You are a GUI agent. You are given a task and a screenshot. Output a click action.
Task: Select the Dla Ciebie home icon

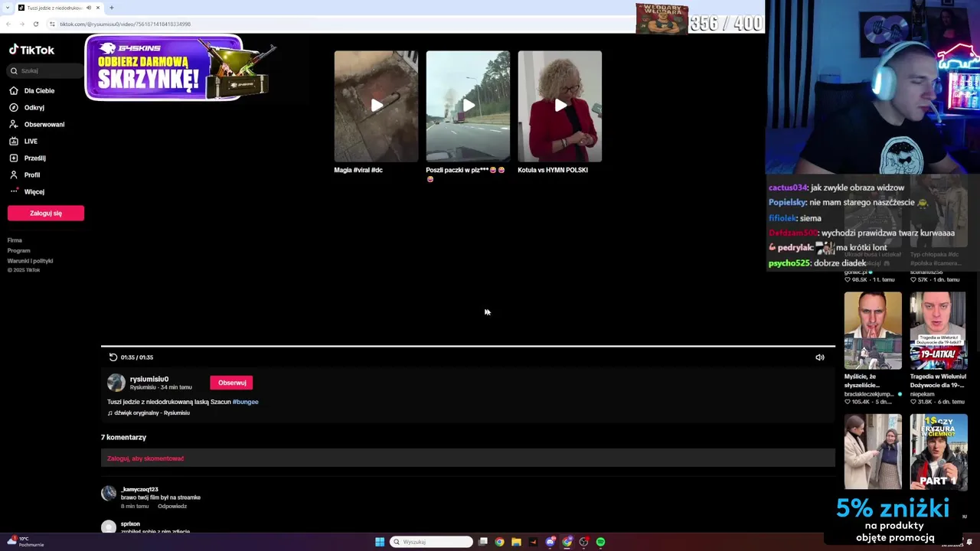14,90
